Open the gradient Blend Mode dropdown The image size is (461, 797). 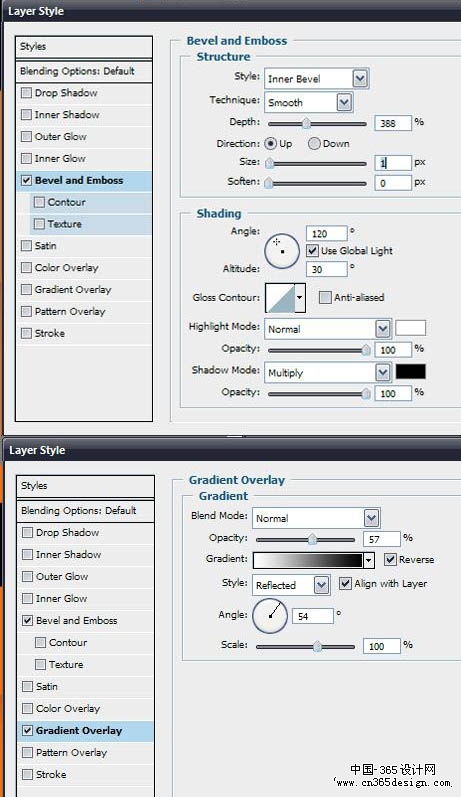click(371, 518)
